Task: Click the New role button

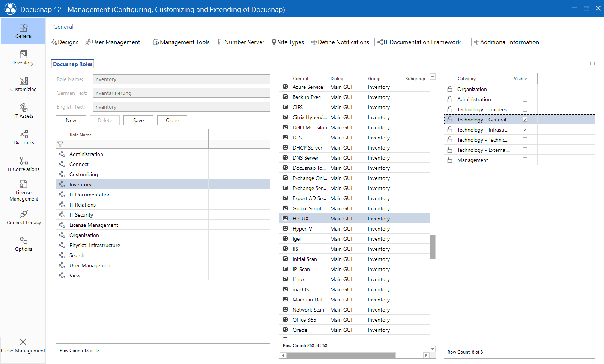Action: pyautogui.click(x=71, y=120)
